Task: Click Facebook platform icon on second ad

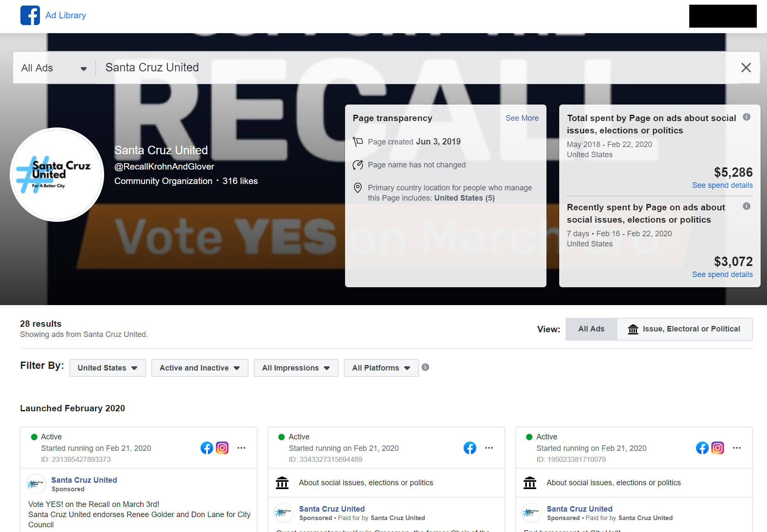Action: click(x=470, y=448)
